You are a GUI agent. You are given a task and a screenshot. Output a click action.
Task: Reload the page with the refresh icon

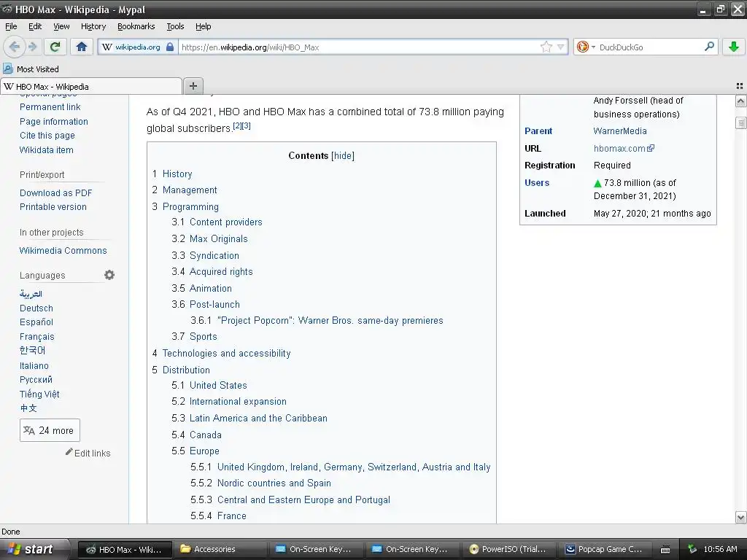pos(55,47)
